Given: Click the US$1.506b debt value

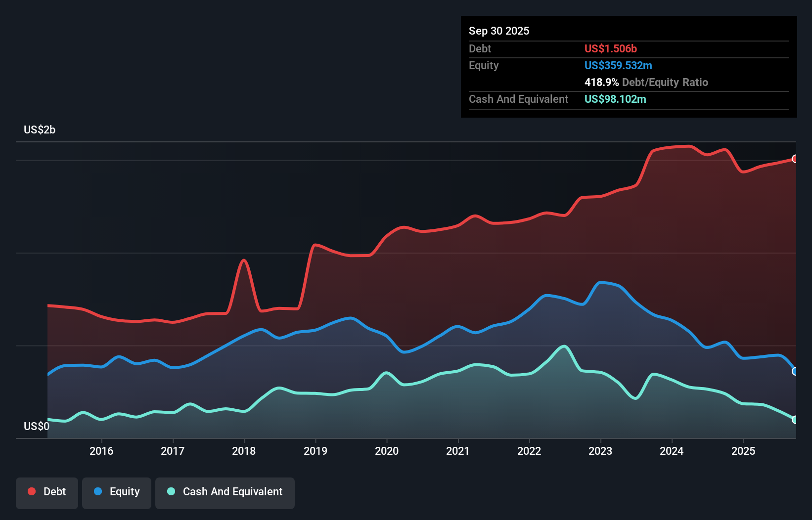Looking at the screenshot, I should tap(611, 48).
